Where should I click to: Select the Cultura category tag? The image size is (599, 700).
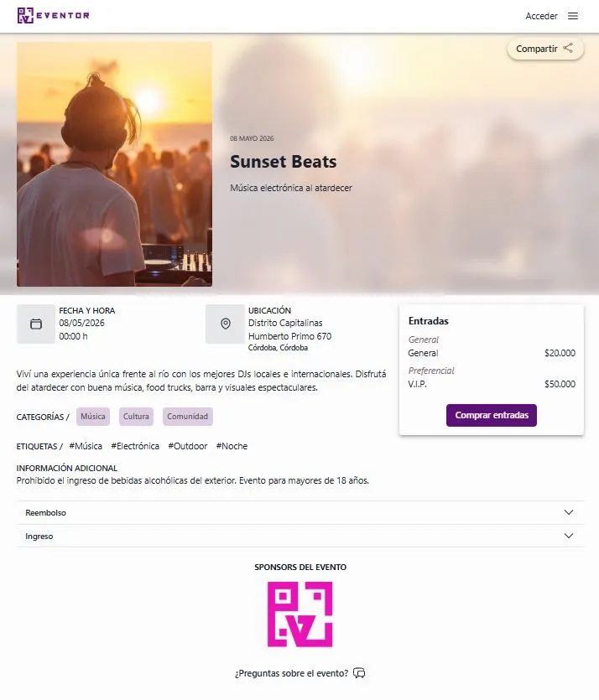[136, 417]
